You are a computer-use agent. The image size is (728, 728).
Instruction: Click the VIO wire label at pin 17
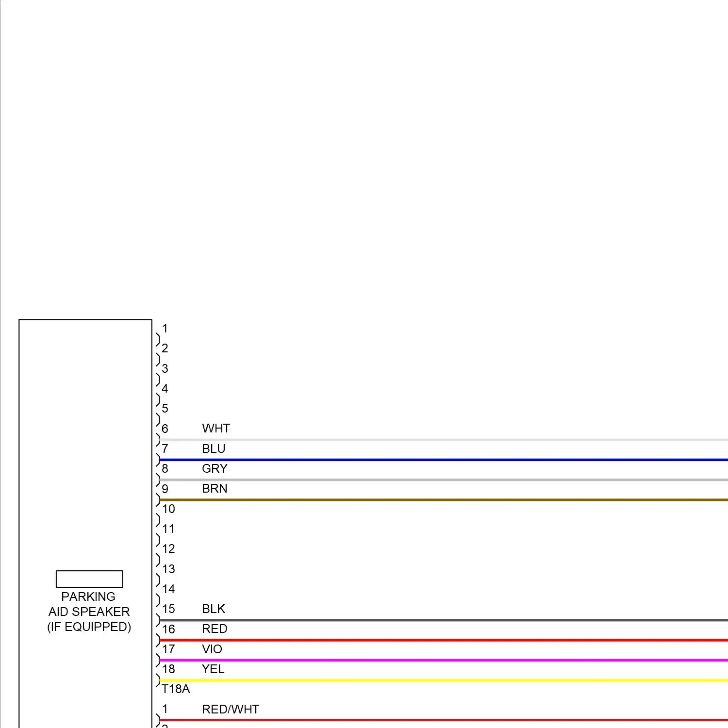[212, 649]
